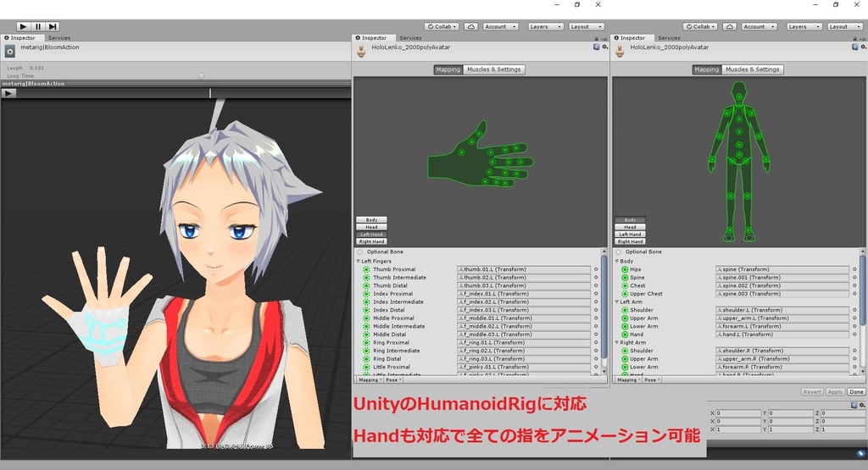Click the Done button
Image resolution: width=868 pixels, height=470 pixels.
pos(856,391)
